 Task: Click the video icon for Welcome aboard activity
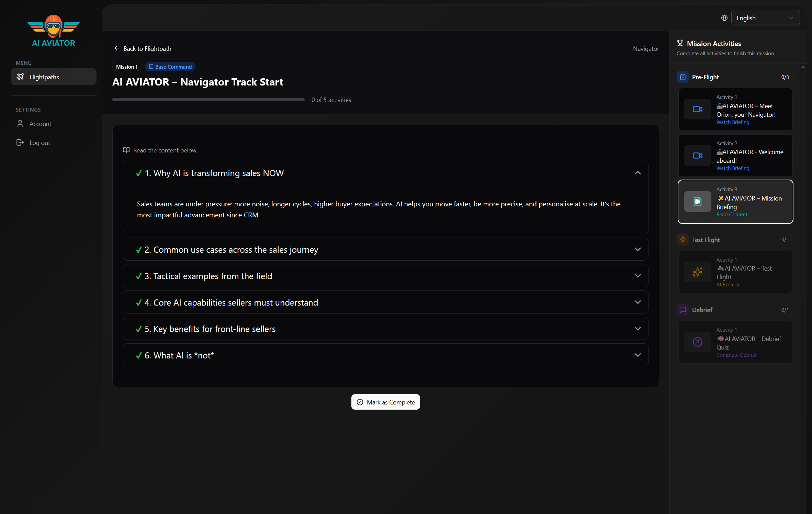pos(697,156)
